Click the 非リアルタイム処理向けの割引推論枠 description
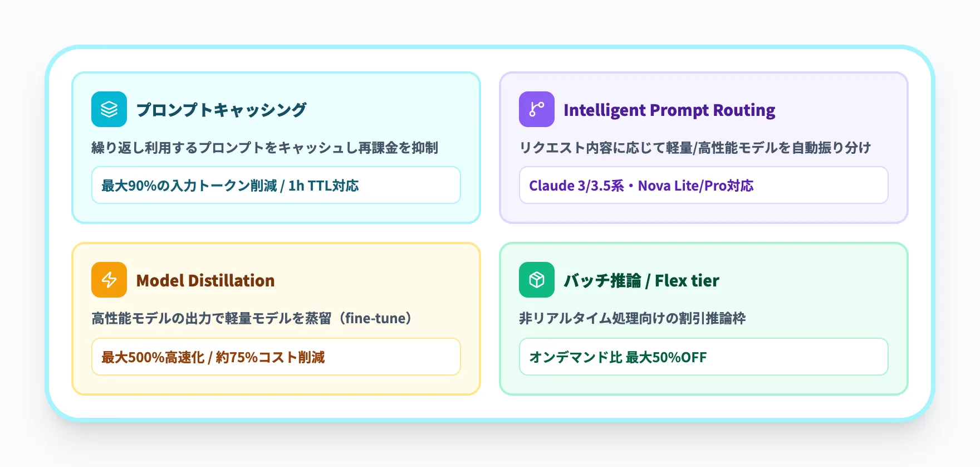 [x=633, y=318]
